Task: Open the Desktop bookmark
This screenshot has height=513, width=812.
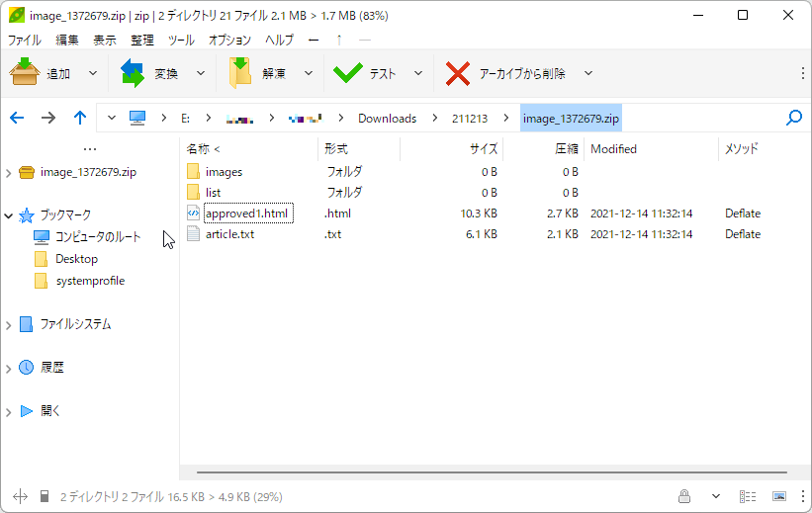Action: [x=76, y=258]
